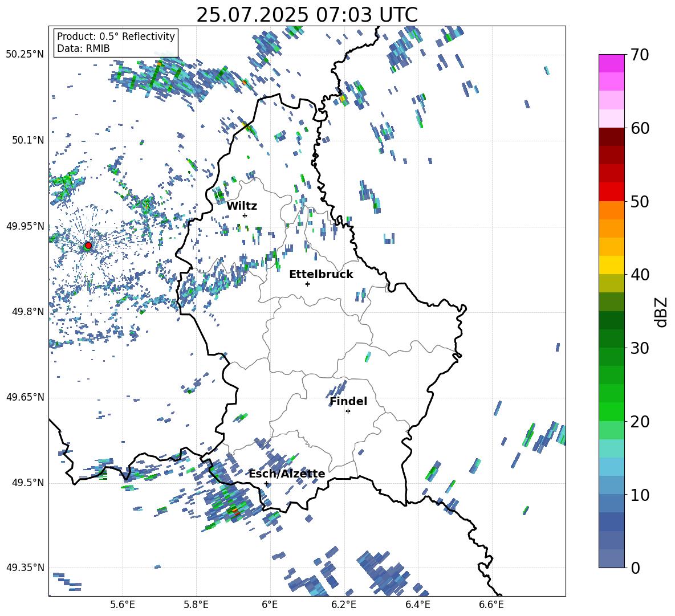Click the colorbar label 70
675x616 pixels.
coord(640,55)
